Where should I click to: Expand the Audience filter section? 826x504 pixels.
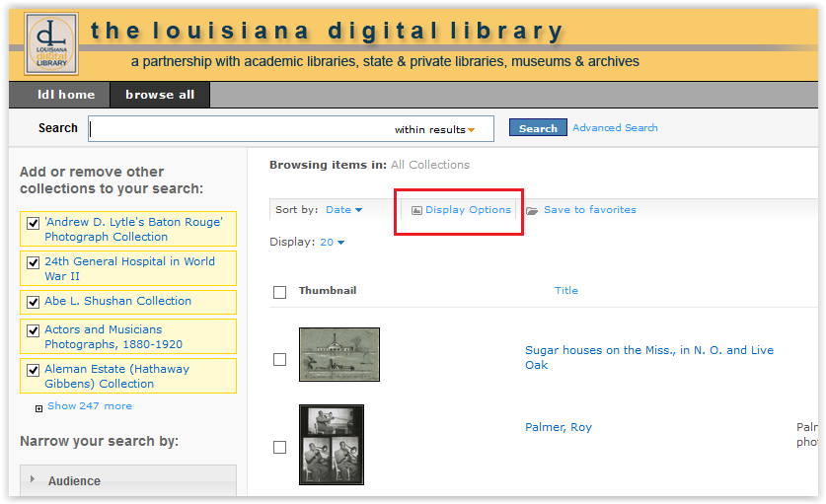(x=128, y=480)
